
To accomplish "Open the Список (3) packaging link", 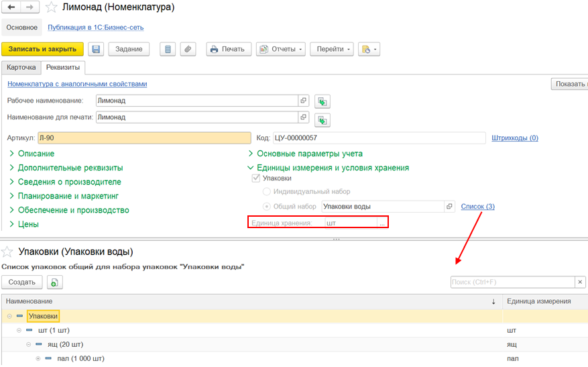I will point(477,207).
